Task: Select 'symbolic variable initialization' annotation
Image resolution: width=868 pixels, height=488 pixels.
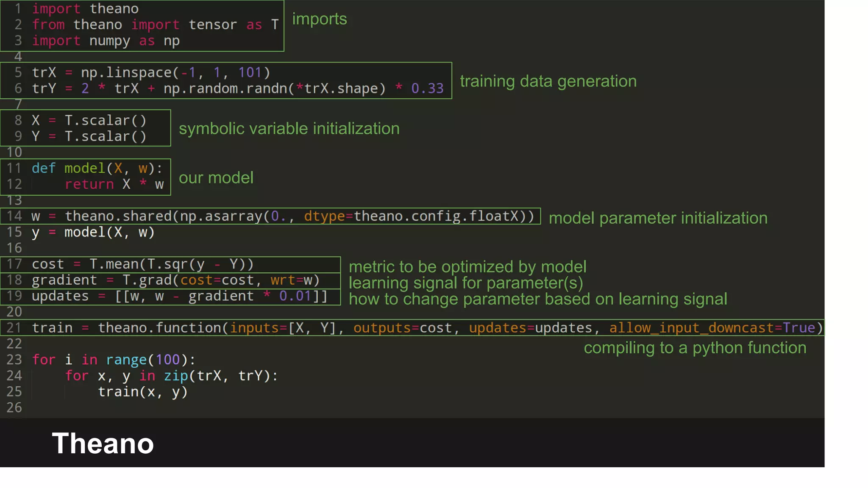Action: 289,129
